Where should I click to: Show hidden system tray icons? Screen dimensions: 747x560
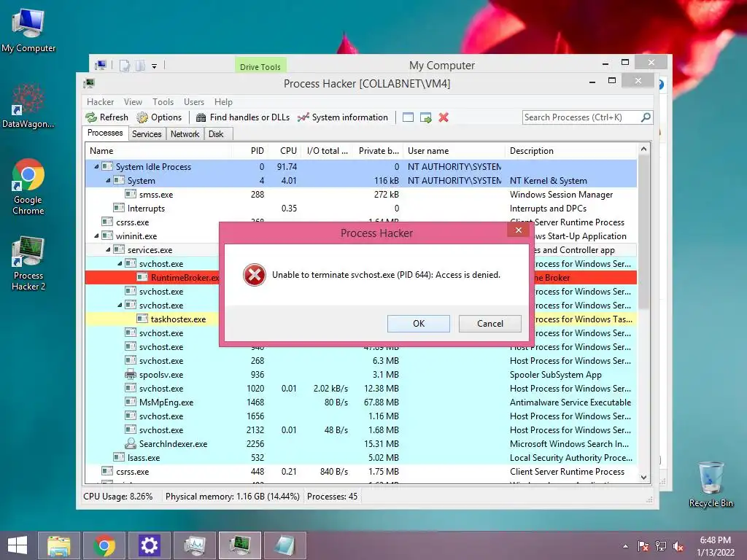pos(625,546)
